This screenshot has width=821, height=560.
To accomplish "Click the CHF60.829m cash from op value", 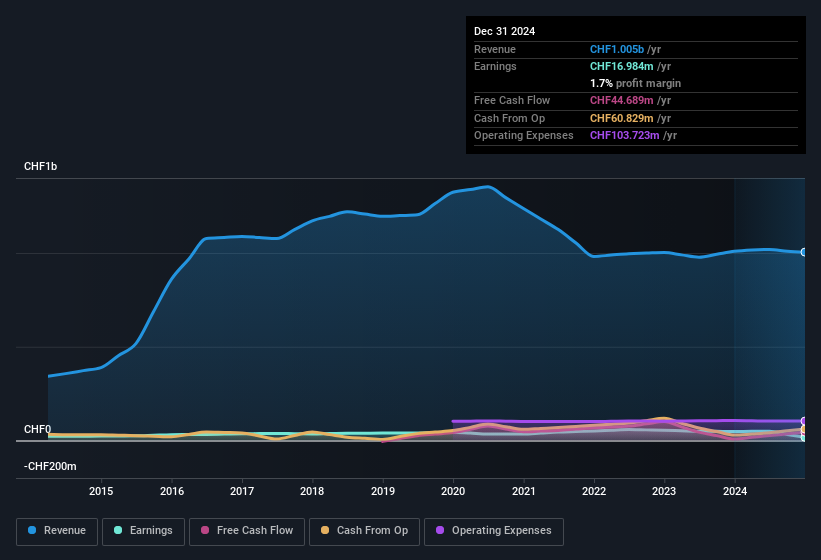I will [x=622, y=118].
